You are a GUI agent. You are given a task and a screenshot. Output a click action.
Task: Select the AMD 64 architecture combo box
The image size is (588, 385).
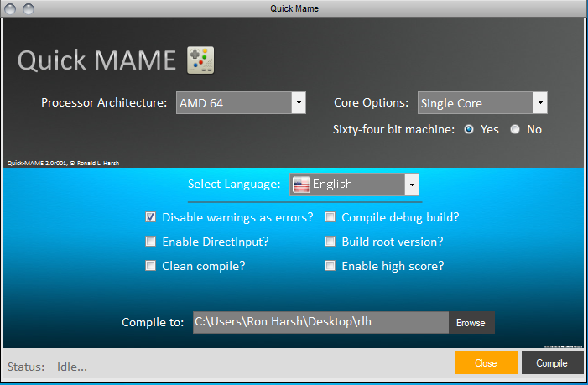click(x=241, y=102)
